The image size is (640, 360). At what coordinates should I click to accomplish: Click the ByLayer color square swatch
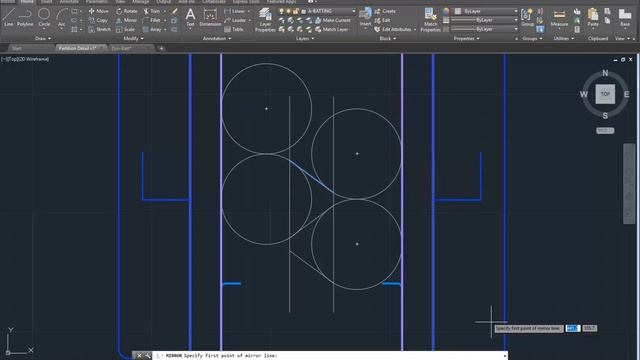pyautogui.click(x=458, y=11)
